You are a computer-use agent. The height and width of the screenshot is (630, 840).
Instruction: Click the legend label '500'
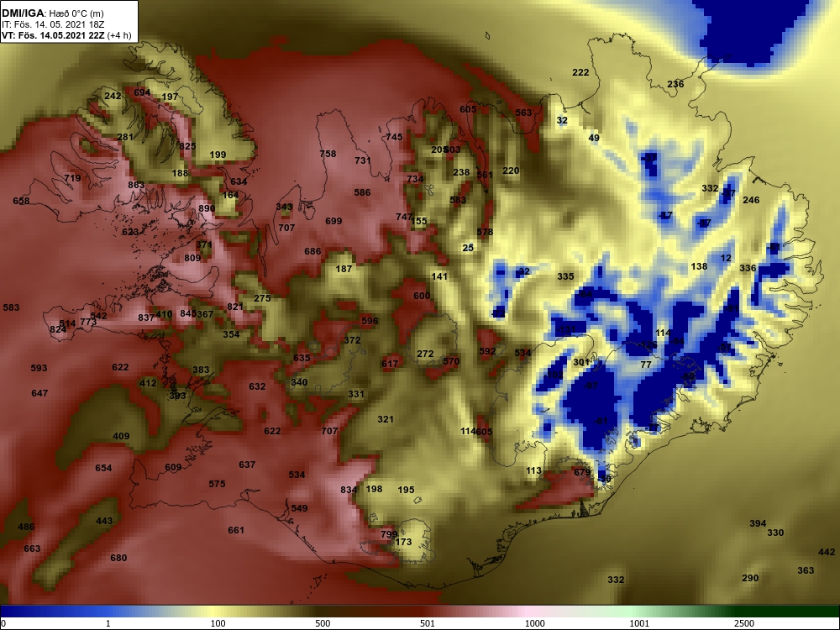[323, 623]
